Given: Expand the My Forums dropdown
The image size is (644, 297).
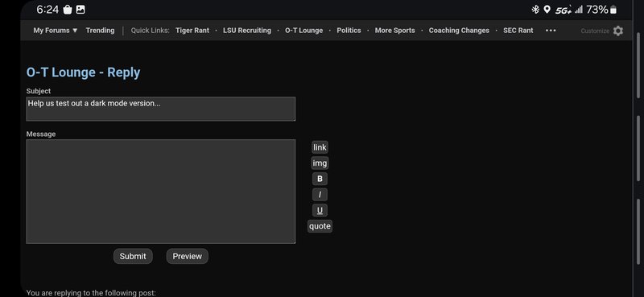Looking at the screenshot, I should (x=56, y=31).
